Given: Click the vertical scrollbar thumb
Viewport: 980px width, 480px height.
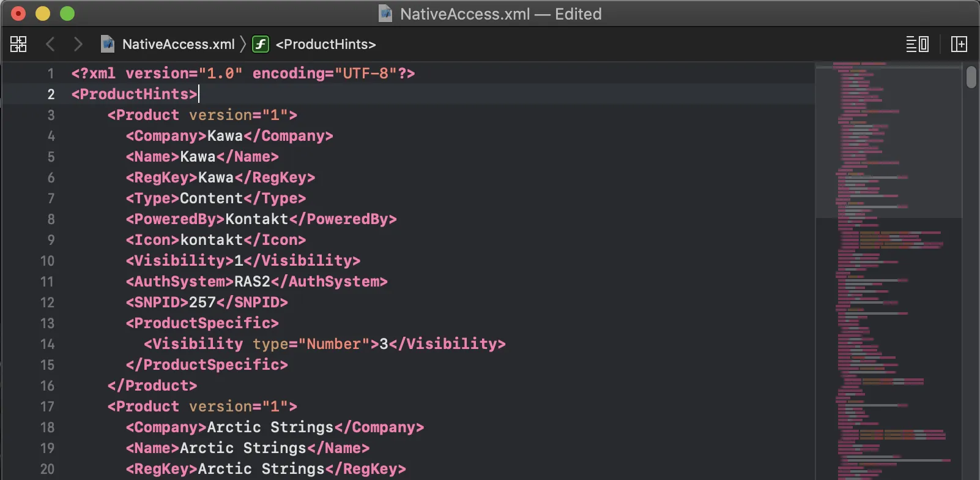Looking at the screenshot, I should tap(971, 77).
